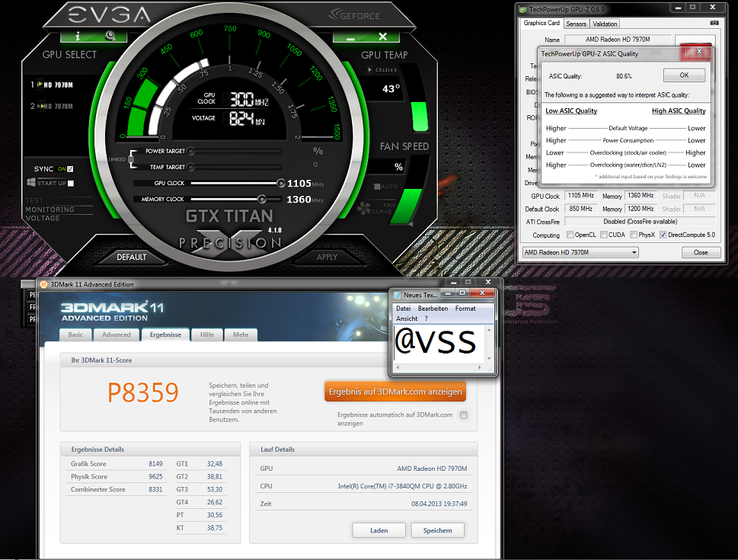Click the Apply button in EVGA Precision

[x=327, y=258]
